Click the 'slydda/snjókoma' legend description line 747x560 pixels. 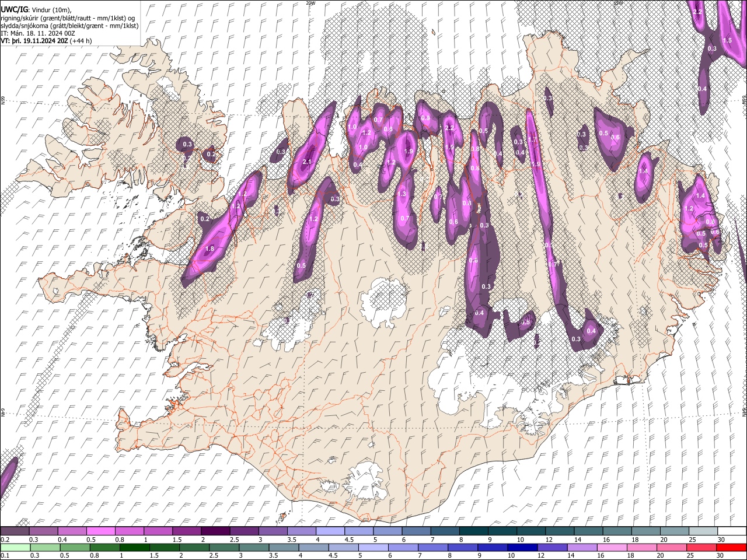pyautogui.click(x=69, y=26)
